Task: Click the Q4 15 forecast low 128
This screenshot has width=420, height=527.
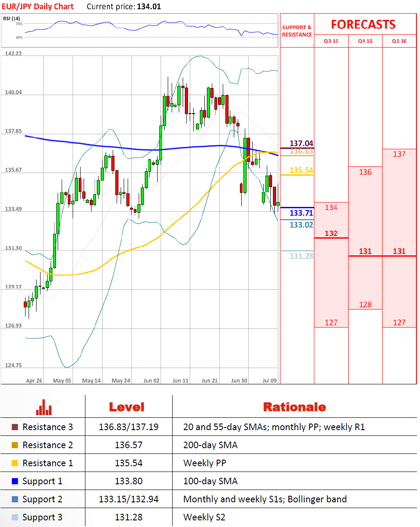Action: [365, 305]
